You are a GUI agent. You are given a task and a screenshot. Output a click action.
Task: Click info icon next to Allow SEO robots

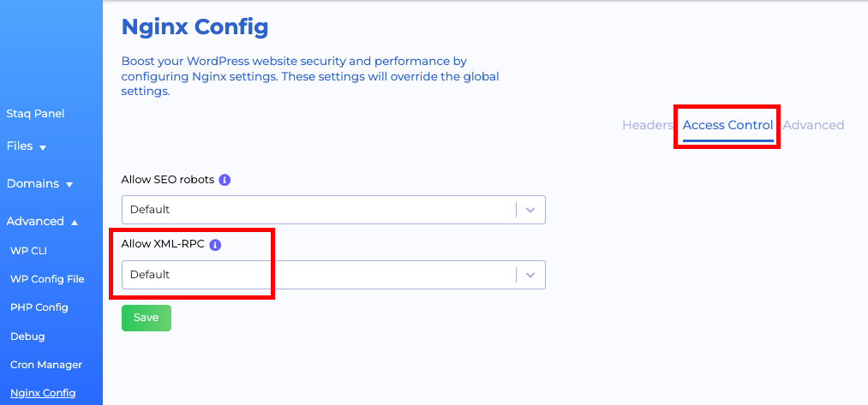[x=224, y=180]
